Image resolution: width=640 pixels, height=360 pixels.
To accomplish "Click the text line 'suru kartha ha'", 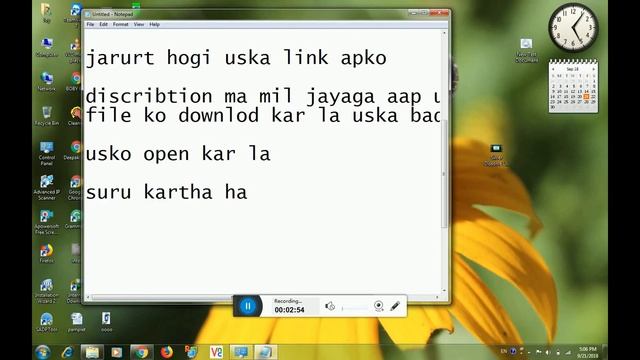I will pyautogui.click(x=167, y=192).
